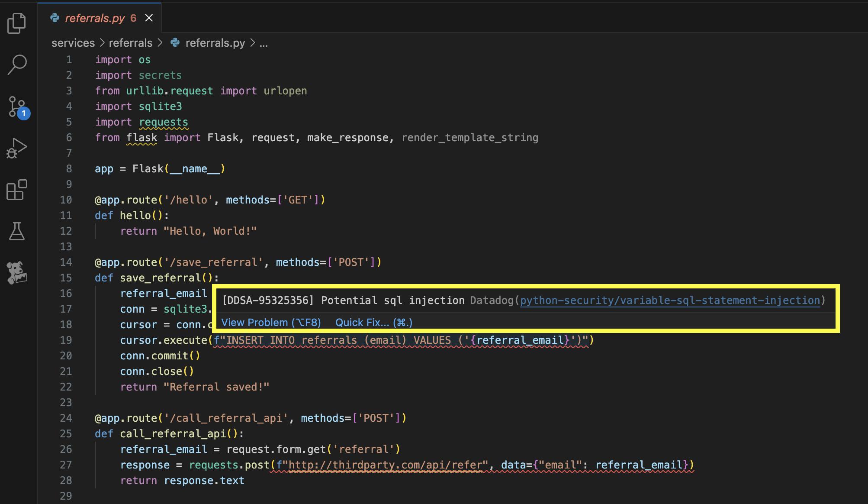868x504 pixels.
Task: Click the problem count 6 on the tab
Action: pyautogui.click(x=132, y=18)
